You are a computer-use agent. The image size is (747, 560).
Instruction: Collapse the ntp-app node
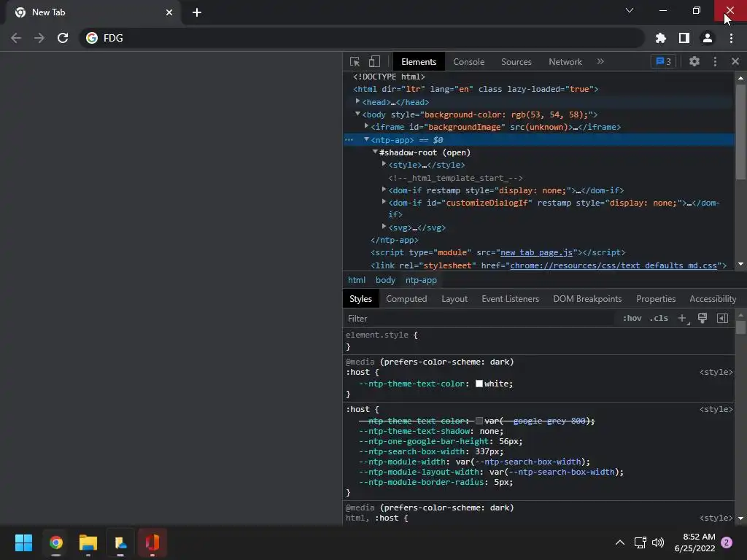pyautogui.click(x=366, y=139)
